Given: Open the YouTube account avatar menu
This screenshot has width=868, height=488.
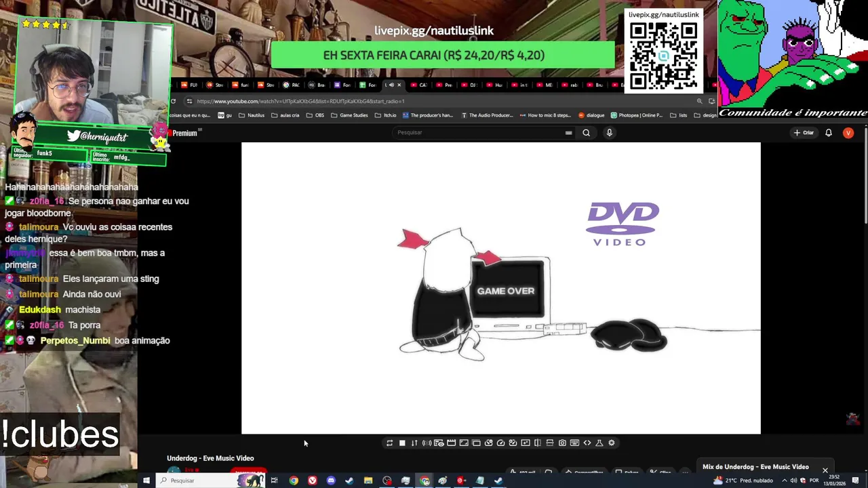Looking at the screenshot, I should click(848, 133).
